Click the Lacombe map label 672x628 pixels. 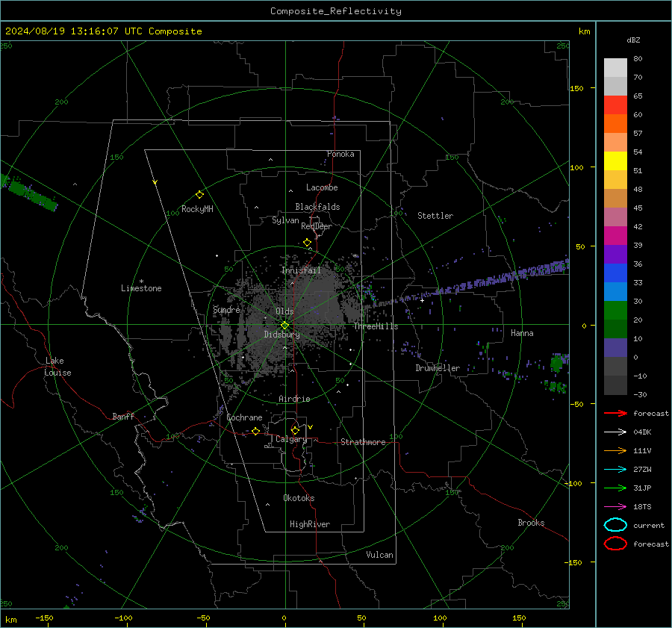[322, 187]
